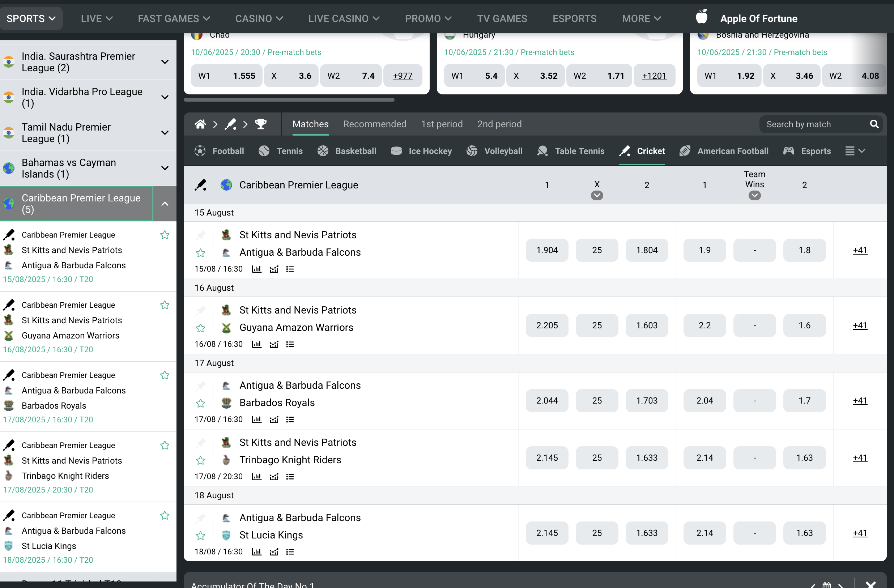894x588 pixels.
Task: Open MORE top menu
Action: pos(641,18)
